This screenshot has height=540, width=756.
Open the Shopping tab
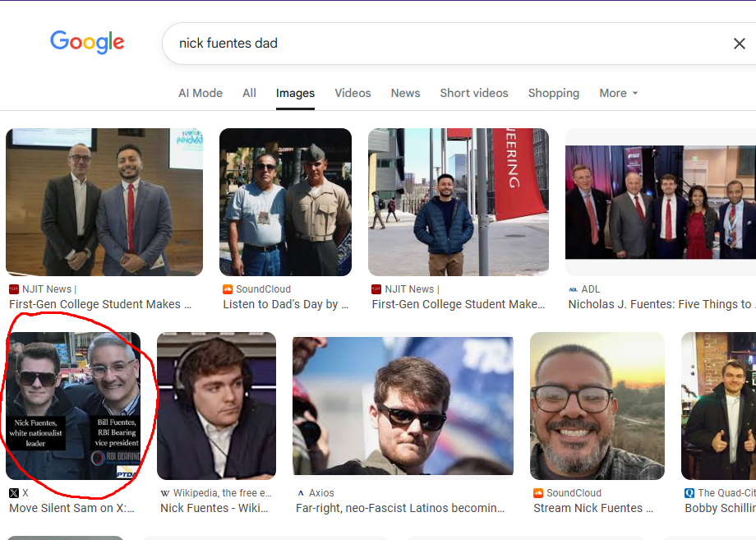coord(554,93)
